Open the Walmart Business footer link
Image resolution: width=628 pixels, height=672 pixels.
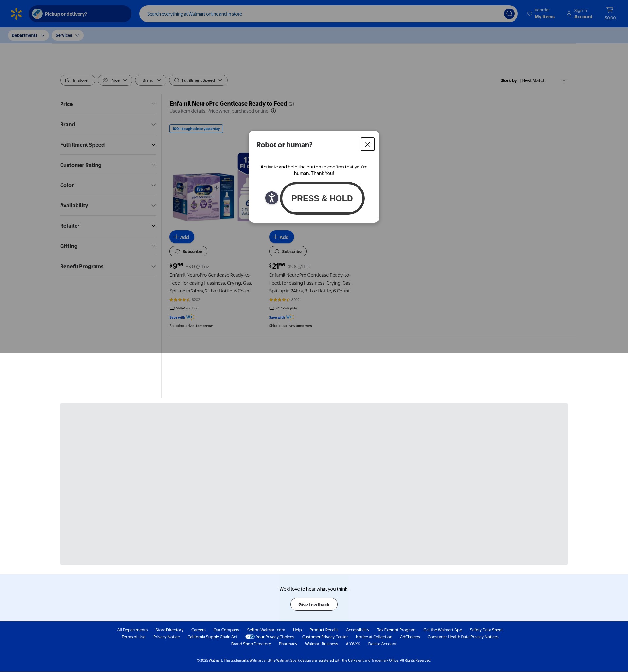(322, 644)
